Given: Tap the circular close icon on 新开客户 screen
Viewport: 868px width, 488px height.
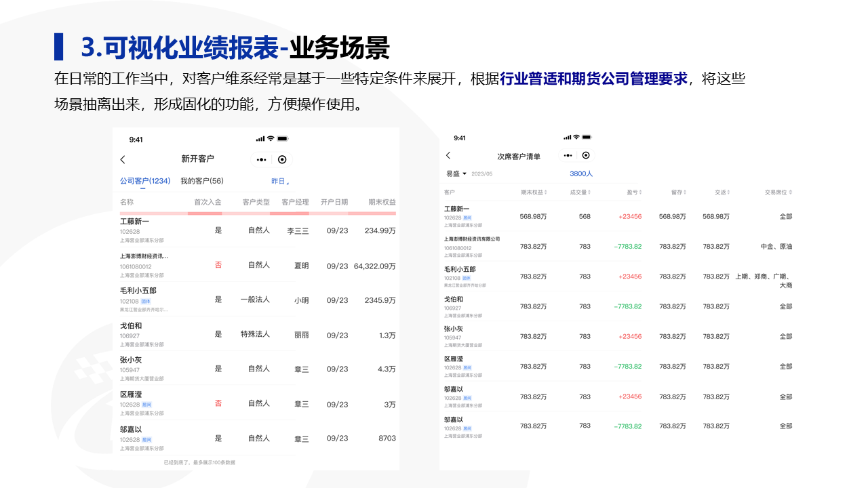Looking at the screenshot, I should [282, 159].
